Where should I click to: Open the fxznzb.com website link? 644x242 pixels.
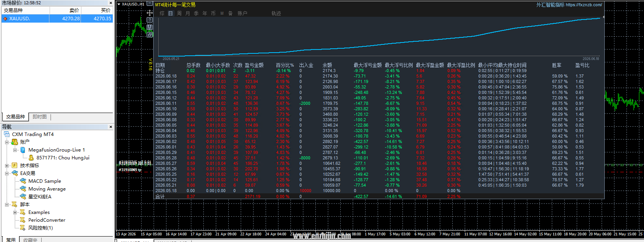tap(584, 5)
